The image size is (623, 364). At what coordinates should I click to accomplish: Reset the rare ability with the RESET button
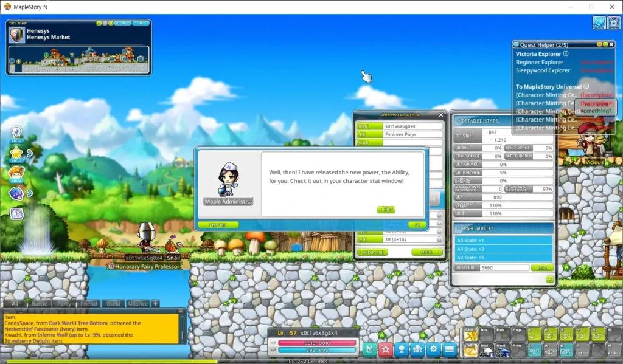(542, 267)
